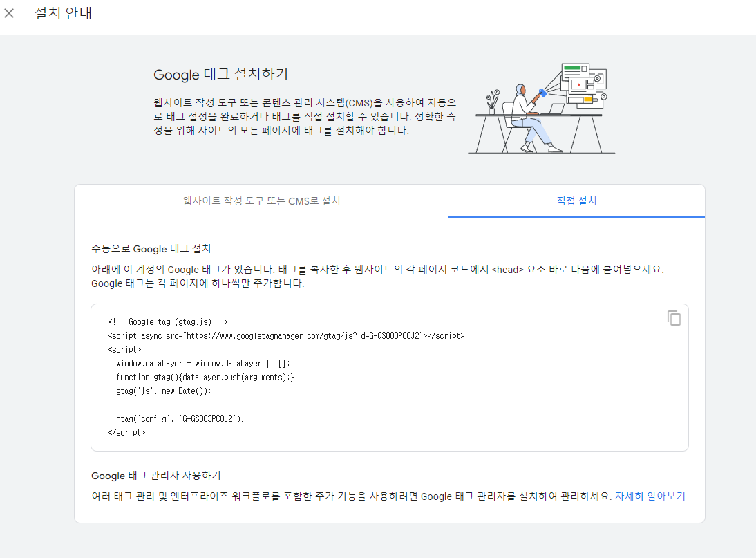756x558 pixels.
Task: Click the Google 태그 관리자 사용하기 heading
Action: click(155, 476)
